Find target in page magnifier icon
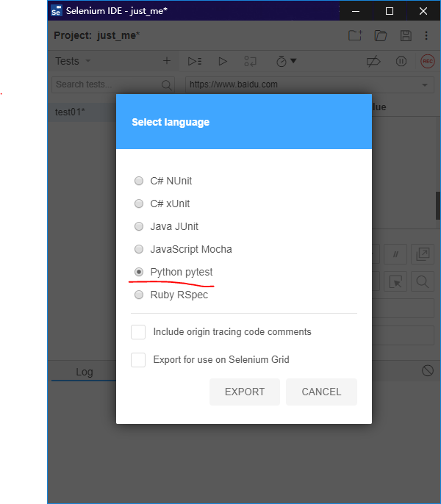The height and width of the screenshot is (504, 441). point(423,281)
